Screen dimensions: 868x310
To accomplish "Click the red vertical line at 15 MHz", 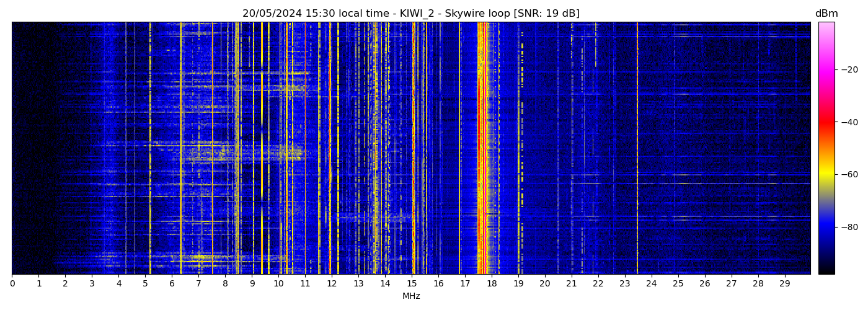I will [x=414, y=149].
